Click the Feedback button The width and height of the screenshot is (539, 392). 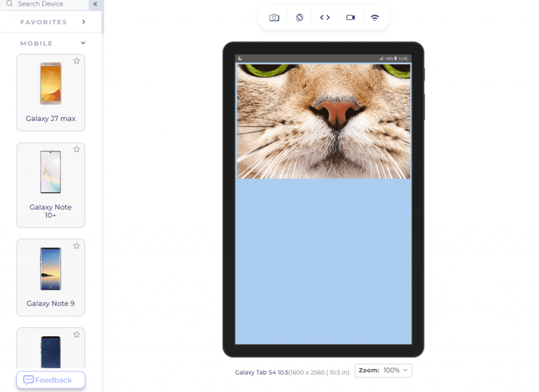coord(51,380)
